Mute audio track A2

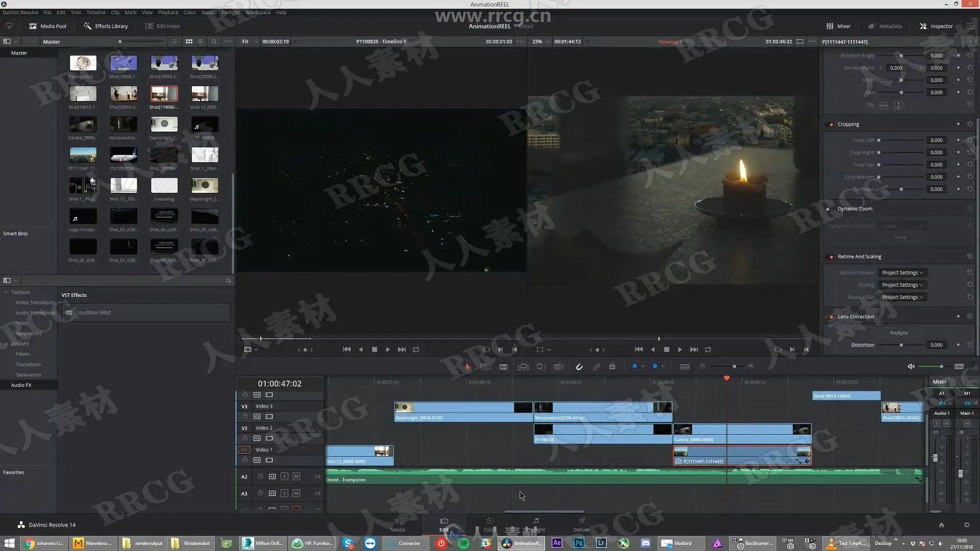coord(296,477)
